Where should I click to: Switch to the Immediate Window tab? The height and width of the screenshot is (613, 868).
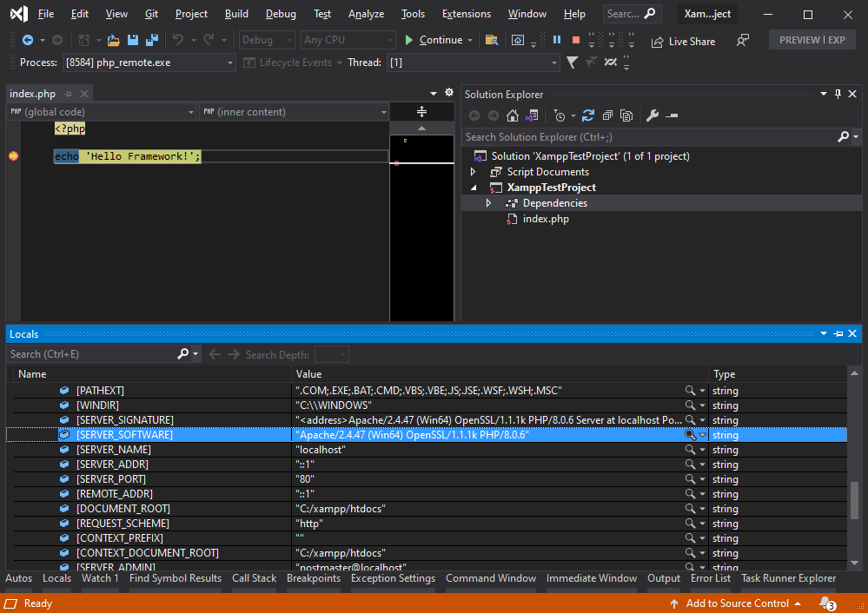click(591, 578)
